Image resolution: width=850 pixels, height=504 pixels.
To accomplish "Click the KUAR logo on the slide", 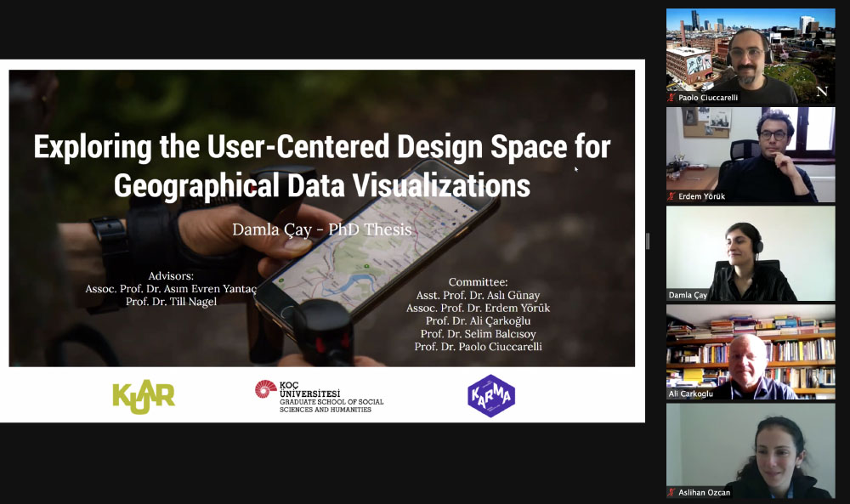I will tap(144, 396).
